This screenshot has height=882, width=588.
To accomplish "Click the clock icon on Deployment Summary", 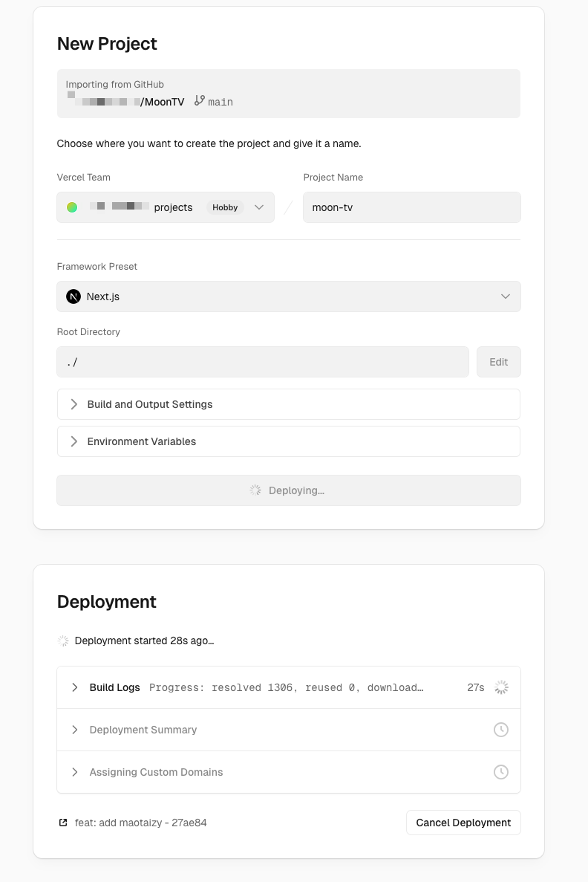I will [501, 730].
